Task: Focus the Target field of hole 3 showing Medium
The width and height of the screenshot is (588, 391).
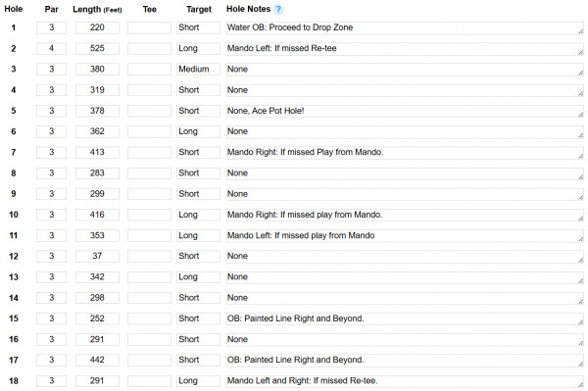Action: (x=198, y=70)
